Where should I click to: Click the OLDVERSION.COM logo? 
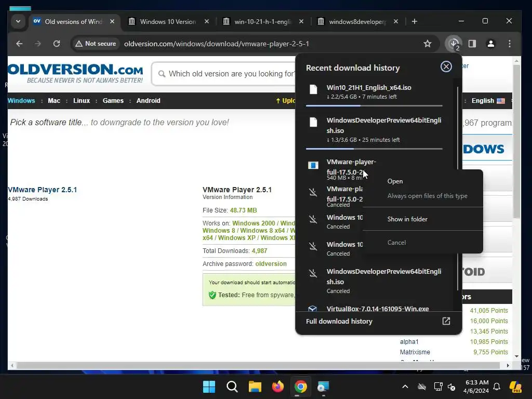click(75, 73)
